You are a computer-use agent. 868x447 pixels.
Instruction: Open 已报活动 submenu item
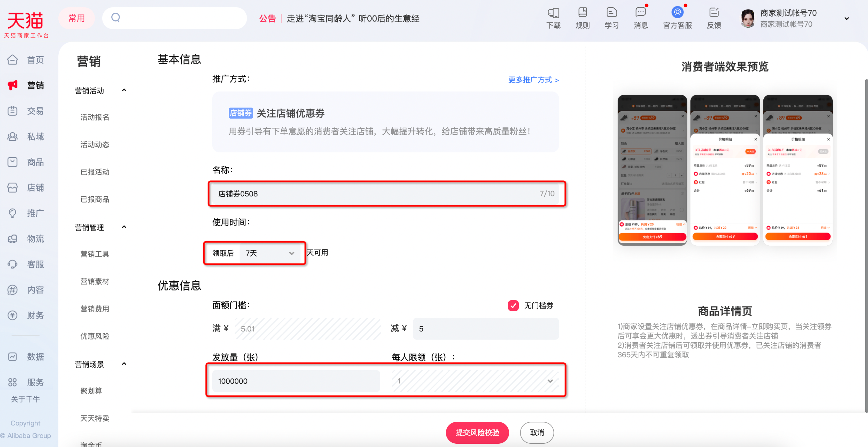pyautogui.click(x=95, y=172)
